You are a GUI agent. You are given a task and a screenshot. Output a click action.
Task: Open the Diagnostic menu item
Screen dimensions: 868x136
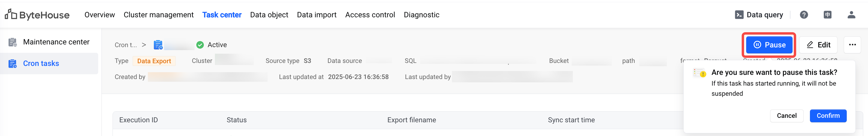[421, 15]
